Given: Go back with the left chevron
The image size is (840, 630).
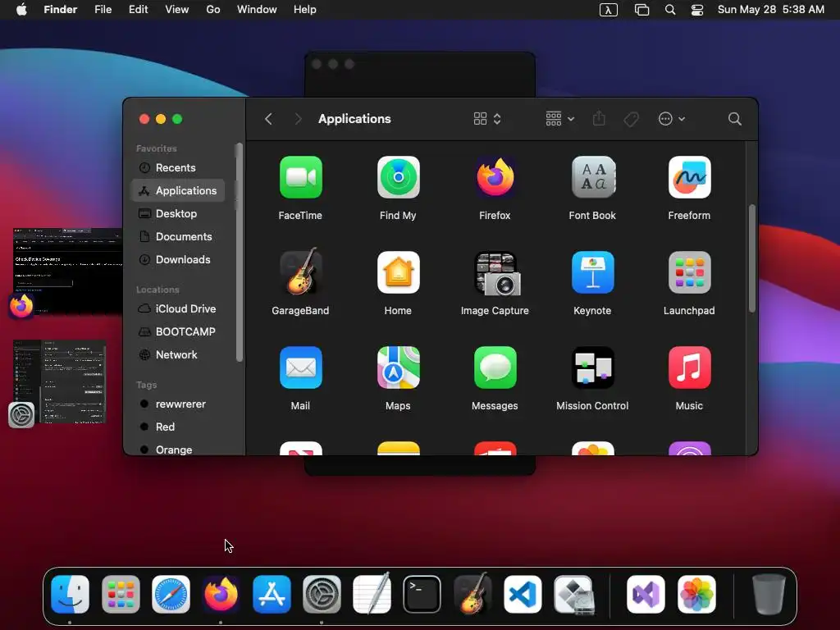Looking at the screenshot, I should click(268, 119).
